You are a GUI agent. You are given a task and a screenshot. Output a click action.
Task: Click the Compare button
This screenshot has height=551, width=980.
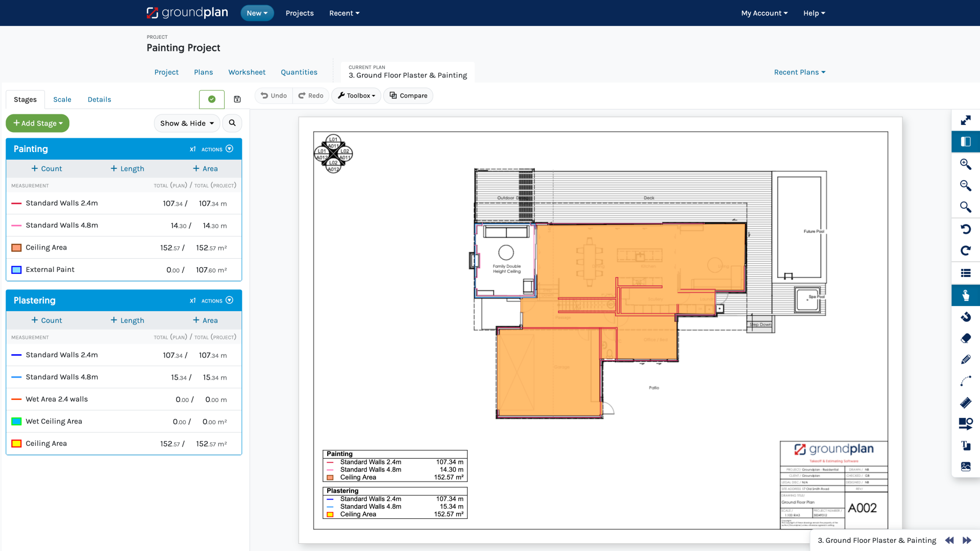coord(408,95)
